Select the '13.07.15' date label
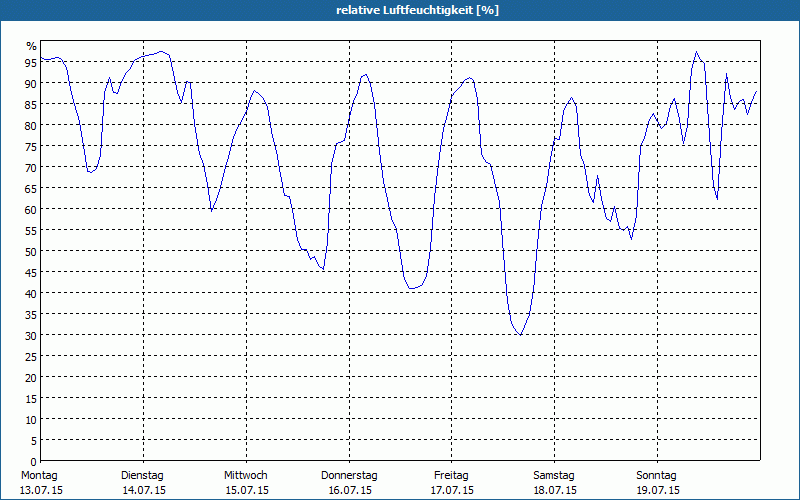Image resolution: width=800 pixels, height=500 pixels. click(x=41, y=491)
